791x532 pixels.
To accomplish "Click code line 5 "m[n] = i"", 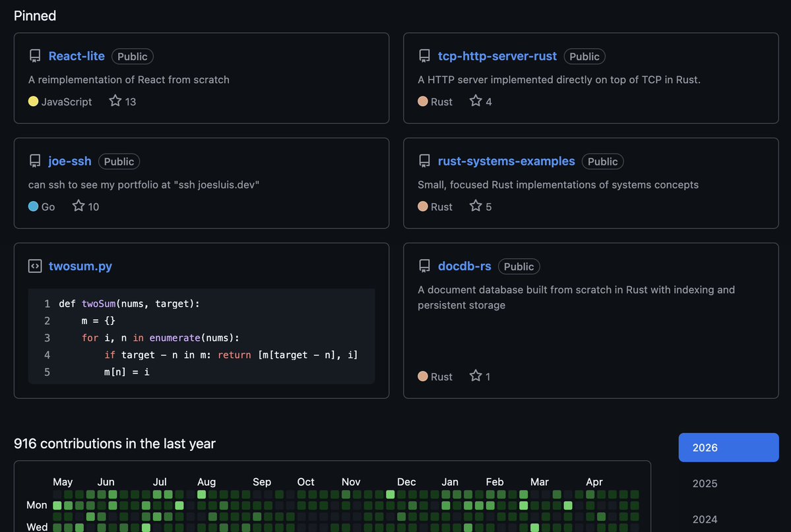I will [127, 372].
